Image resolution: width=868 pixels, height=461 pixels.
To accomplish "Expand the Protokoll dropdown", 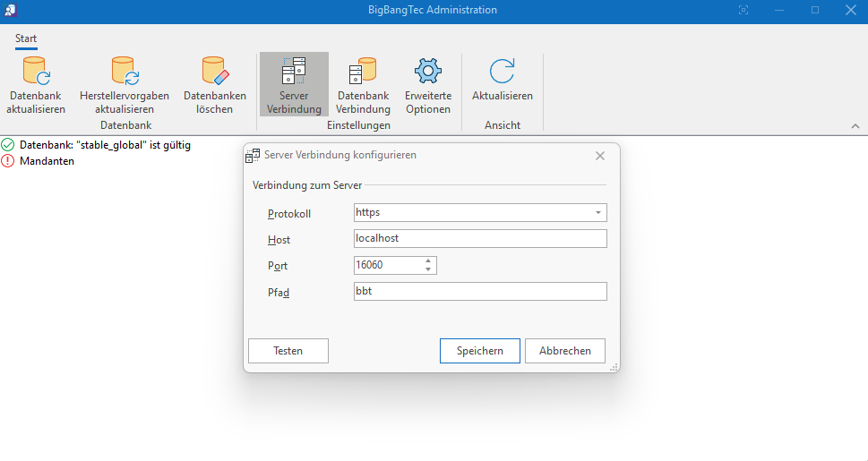I will click(597, 213).
